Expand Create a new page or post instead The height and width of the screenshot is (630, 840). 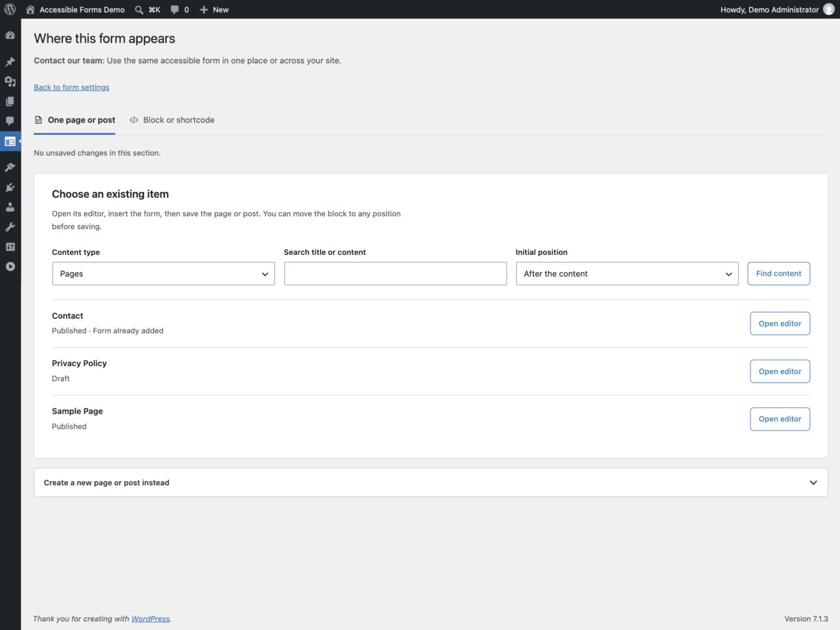point(431,483)
